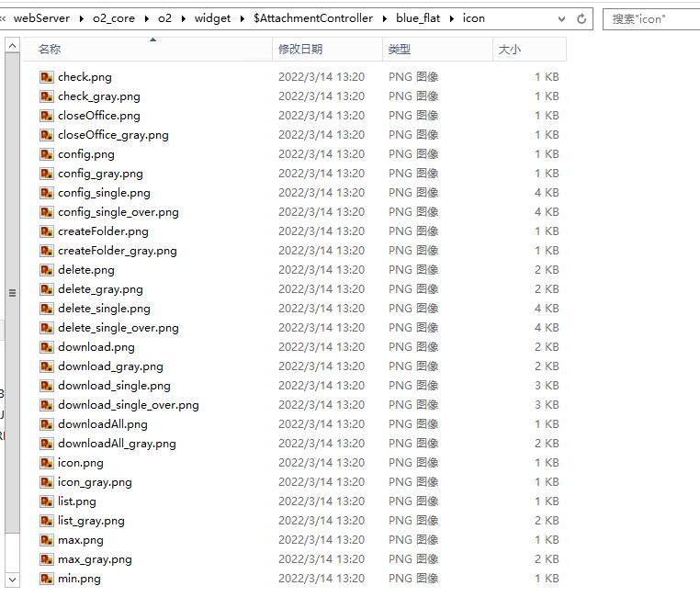Click the vertical scrollbar thumb
The width and height of the screenshot is (700, 597).
pos(13,293)
